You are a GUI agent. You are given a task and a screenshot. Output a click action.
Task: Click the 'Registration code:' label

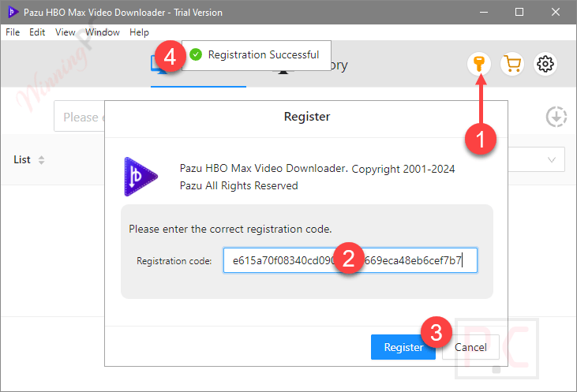point(174,261)
